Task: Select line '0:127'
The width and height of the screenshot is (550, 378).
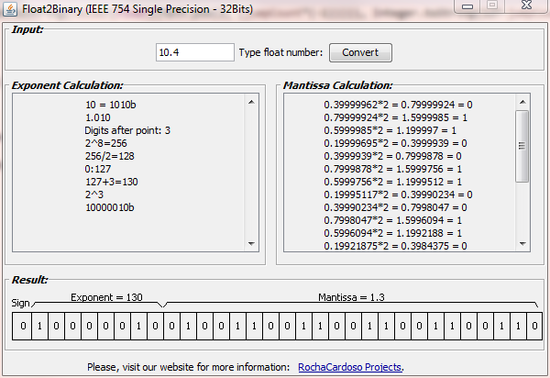Action: point(98,169)
